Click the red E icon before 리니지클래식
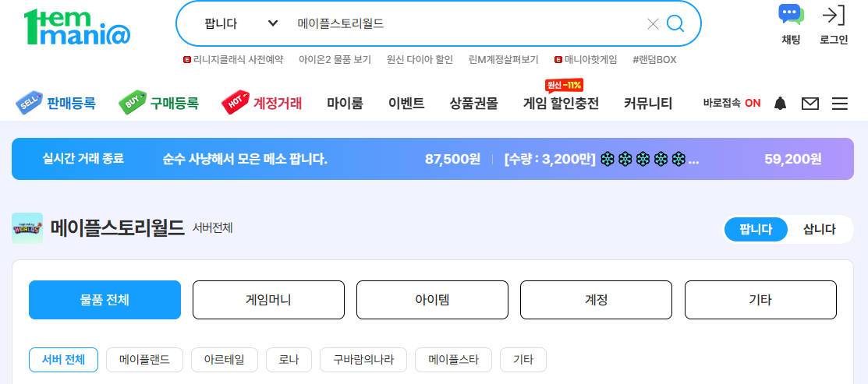This screenshot has height=384, width=868. pos(187,60)
